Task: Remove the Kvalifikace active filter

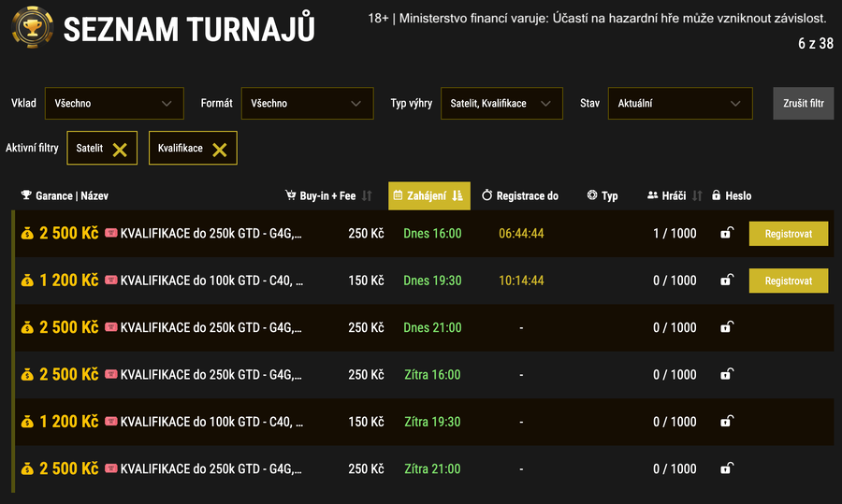Action: 220,150
